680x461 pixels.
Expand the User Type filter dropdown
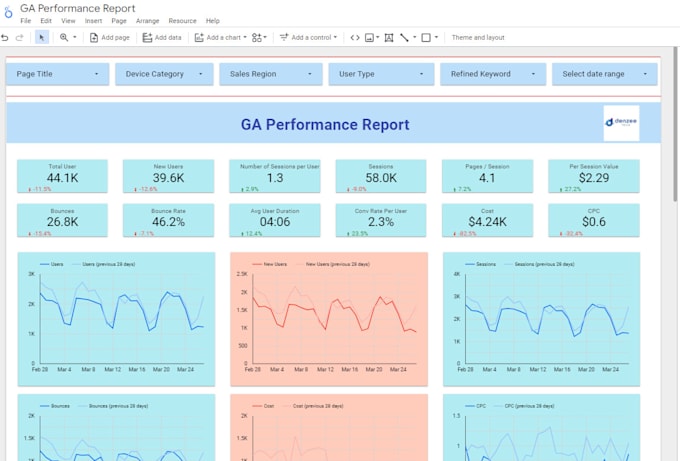coord(381,74)
